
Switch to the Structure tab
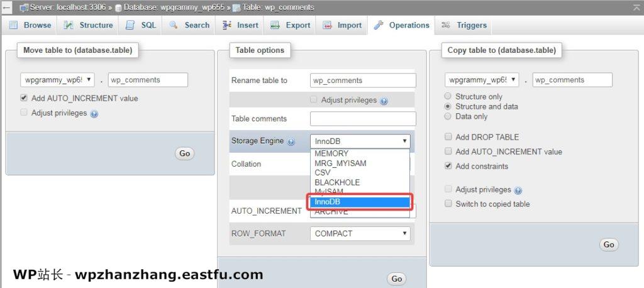pos(88,25)
